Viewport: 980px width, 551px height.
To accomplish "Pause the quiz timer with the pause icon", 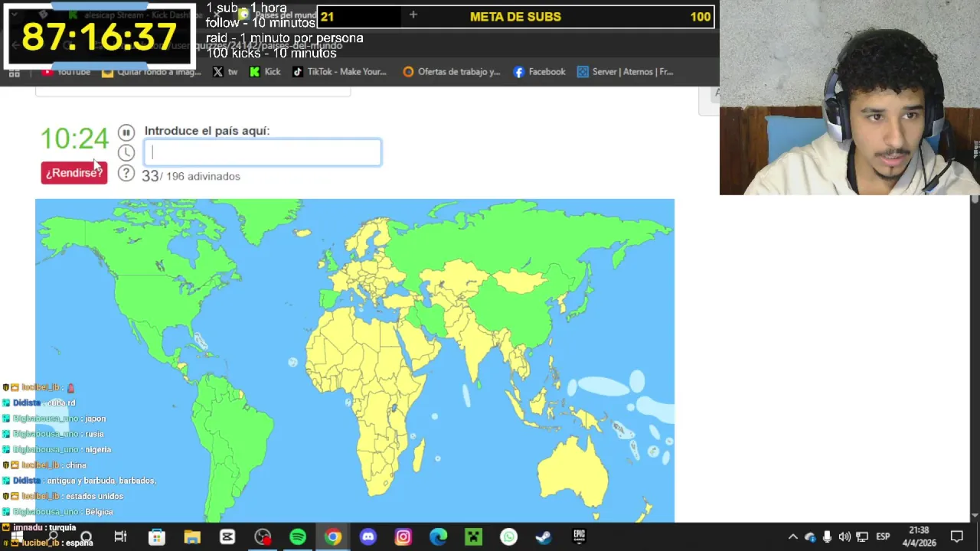I will [x=126, y=132].
